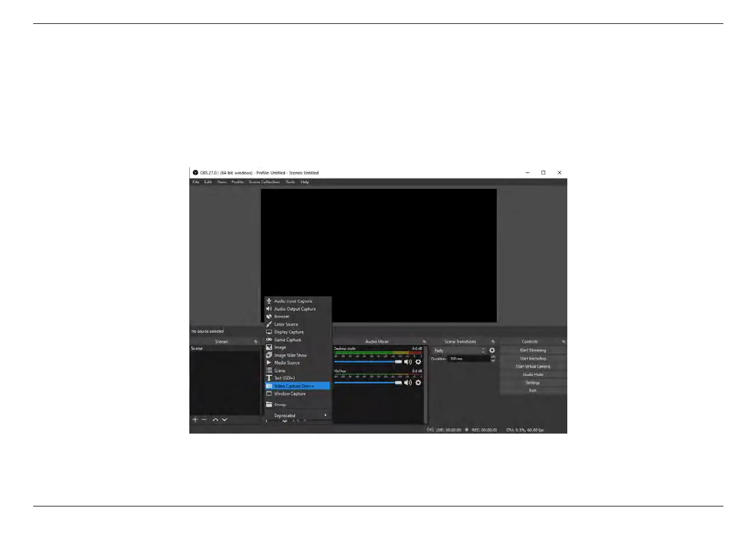The image size is (756, 535).
Task: Toggle Studio Mode
Action: click(x=533, y=375)
